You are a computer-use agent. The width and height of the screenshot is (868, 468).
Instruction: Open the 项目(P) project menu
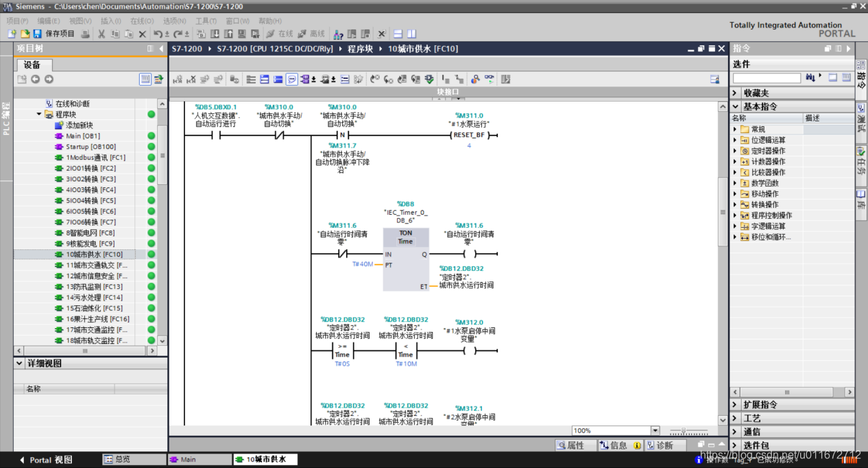tap(17, 21)
